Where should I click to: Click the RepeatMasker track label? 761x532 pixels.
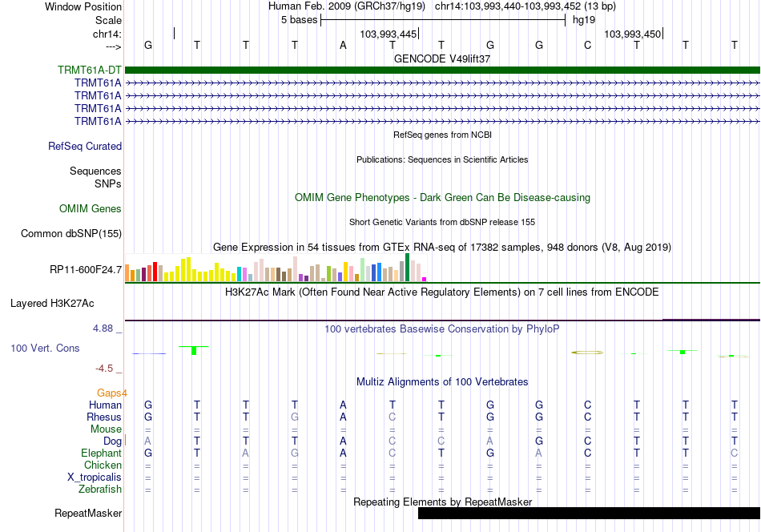88,513
